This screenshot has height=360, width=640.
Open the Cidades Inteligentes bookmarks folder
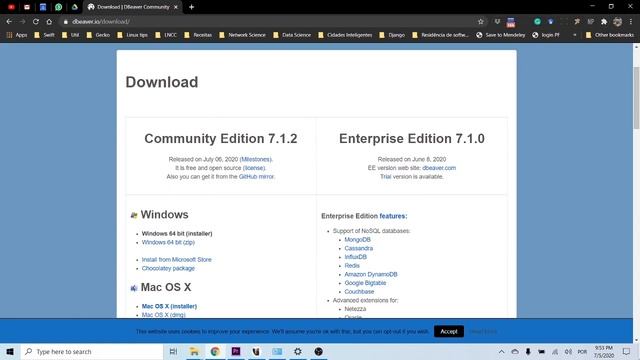point(345,35)
